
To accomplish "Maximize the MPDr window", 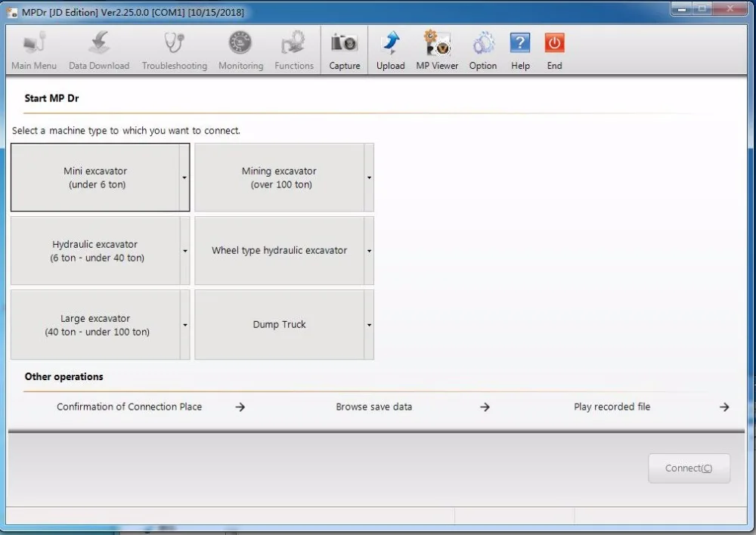I will click(702, 8).
